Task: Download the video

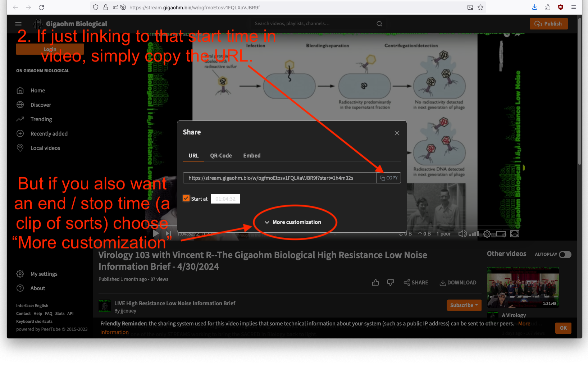Action: tap(458, 283)
